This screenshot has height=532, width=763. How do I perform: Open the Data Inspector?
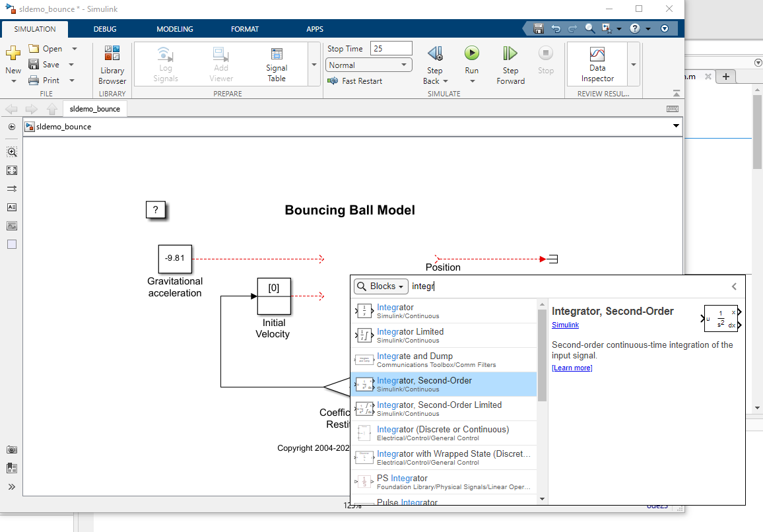click(x=597, y=65)
